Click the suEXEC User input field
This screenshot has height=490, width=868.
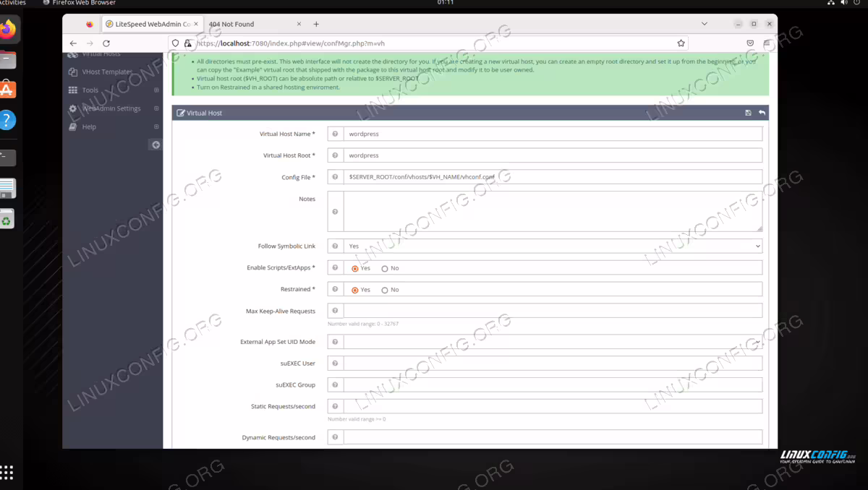point(553,364)
